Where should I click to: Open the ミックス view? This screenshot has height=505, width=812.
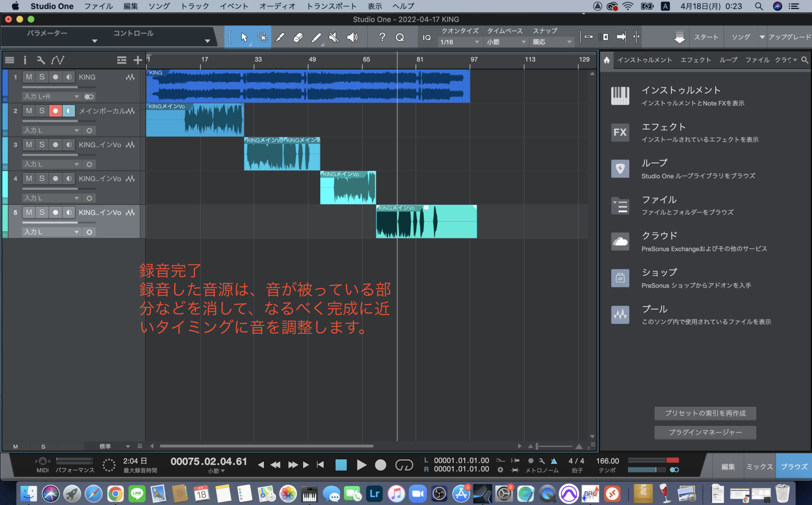(x=759, y=466)
